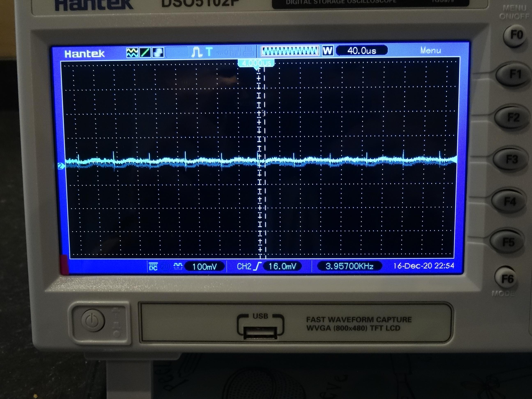Image resolution: width=532 pixels, height=399 pixels.
Task: Select the 100mV vertical scale readout
Action: coord(205,267)
